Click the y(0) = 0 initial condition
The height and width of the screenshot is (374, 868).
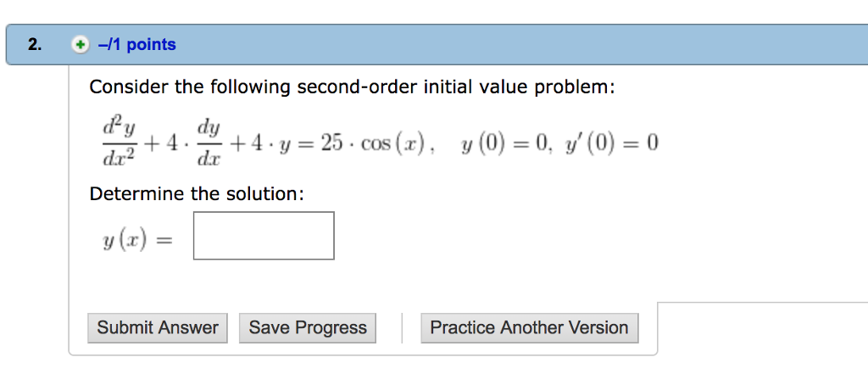(x=507, y=145)
